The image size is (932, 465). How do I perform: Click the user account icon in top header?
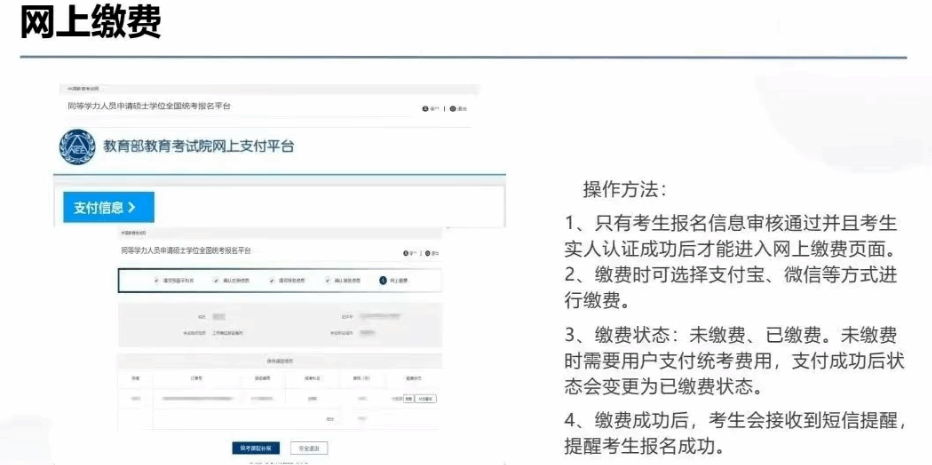click(x=426, y=108)
